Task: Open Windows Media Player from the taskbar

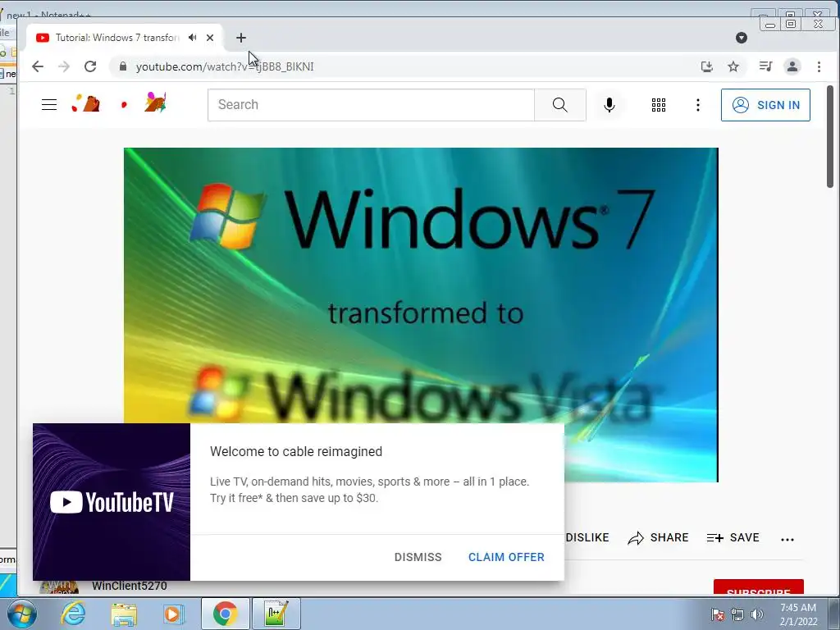Action: point(174,614)
